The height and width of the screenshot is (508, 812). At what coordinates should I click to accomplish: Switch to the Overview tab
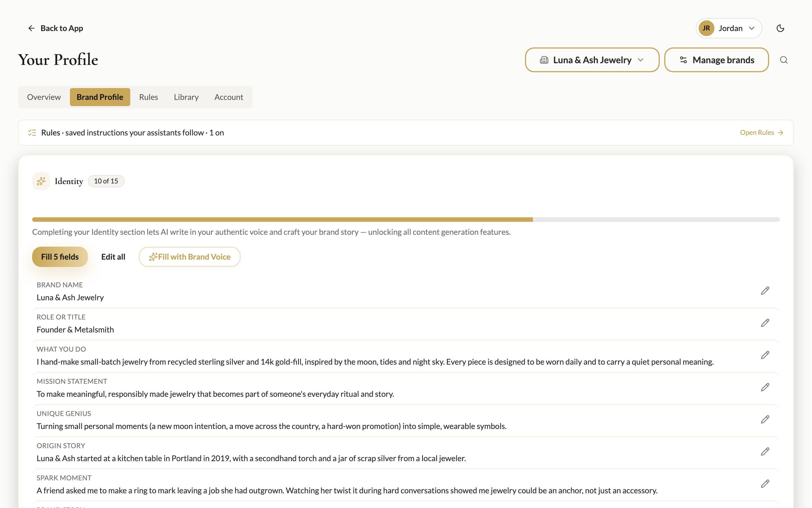coord(44,97)
